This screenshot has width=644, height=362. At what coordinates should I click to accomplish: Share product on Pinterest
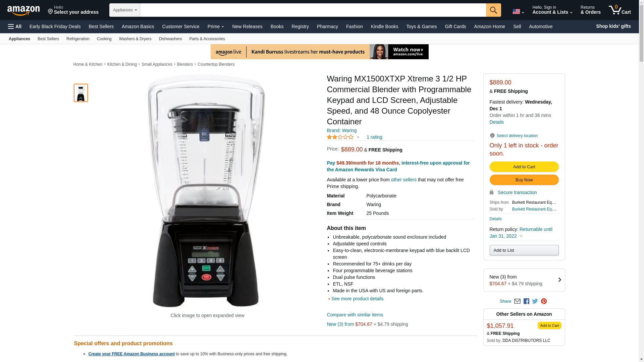point(544,301)
